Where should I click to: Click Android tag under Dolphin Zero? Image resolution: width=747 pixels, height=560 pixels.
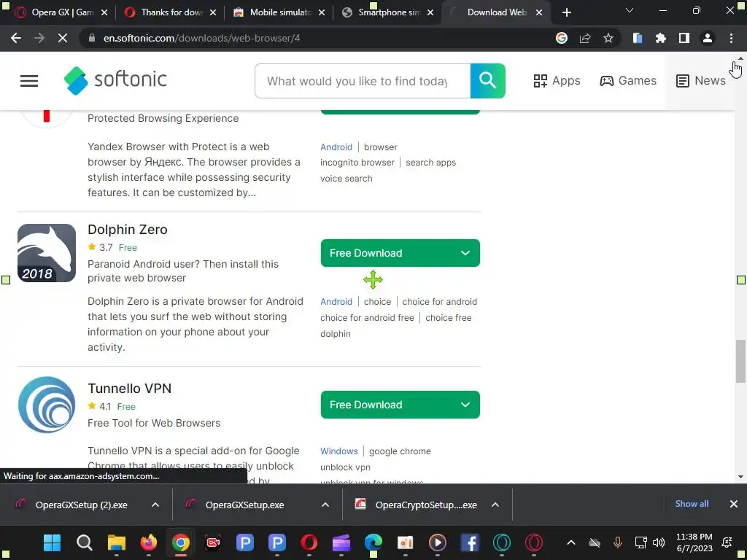[336, 302]
